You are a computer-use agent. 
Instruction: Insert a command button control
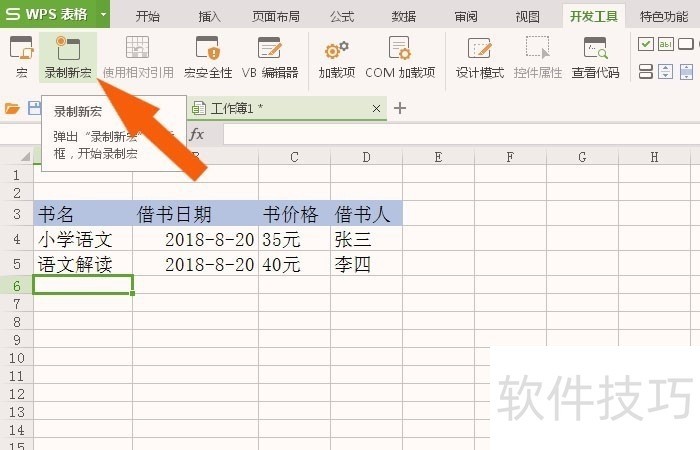point(686,44)
